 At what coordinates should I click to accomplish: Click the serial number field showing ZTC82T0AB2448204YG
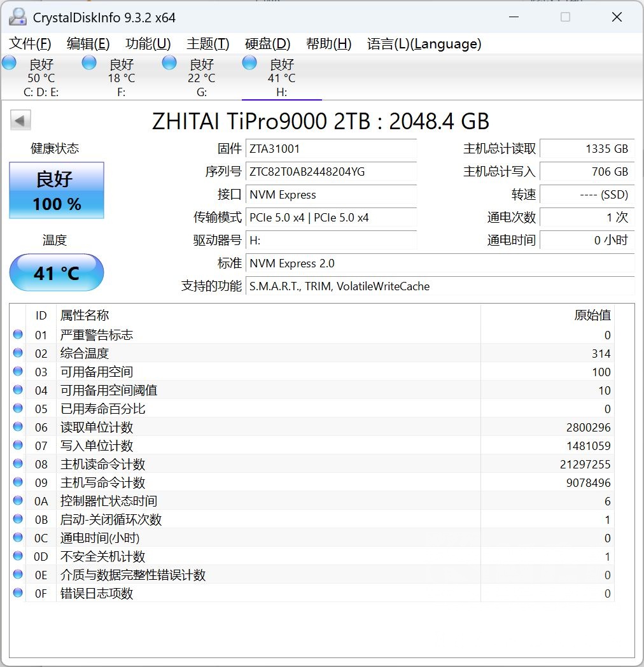(x=331, y=172)
